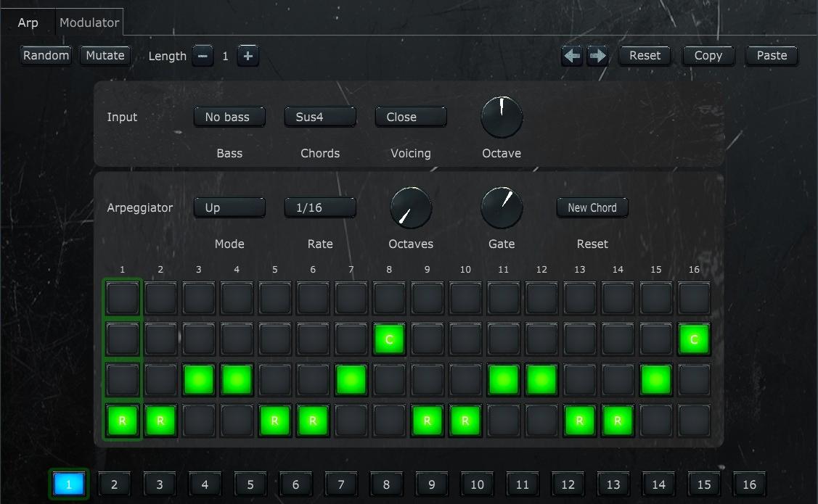Viewport: 818px width, 504px height.
Task: Select pattern slot 8 at the bottom
Action: pyautogui.click(x=386, y=484)
